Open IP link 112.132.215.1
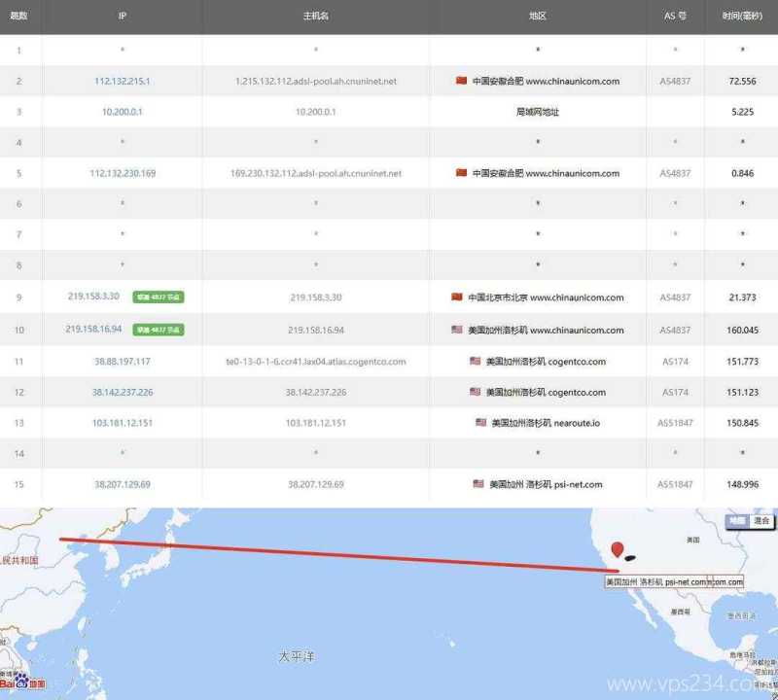Viewport: 778px width, 700px height. 122,81
